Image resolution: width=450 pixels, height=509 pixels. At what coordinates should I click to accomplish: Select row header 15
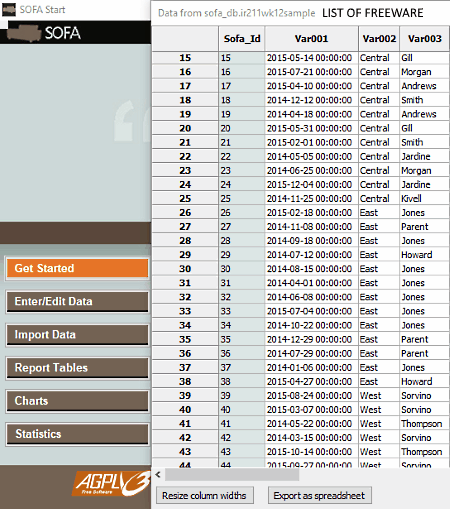pos(185,58)
